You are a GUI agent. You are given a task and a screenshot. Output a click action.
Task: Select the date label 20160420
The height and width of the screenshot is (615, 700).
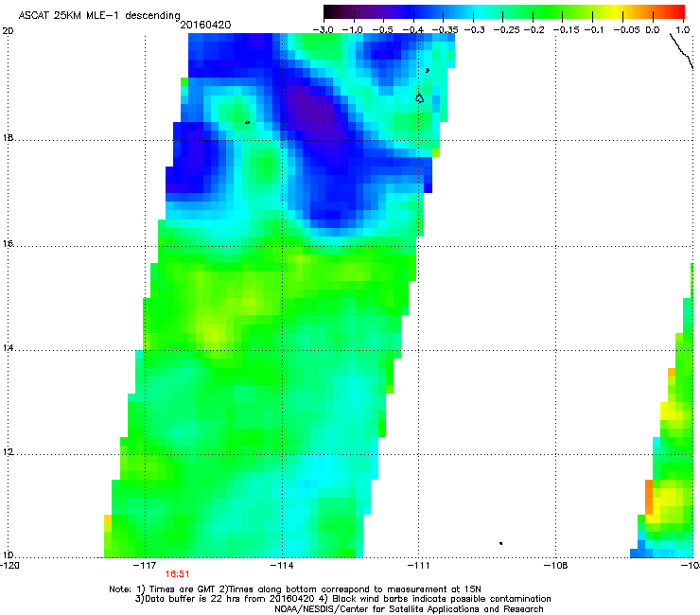205,25
